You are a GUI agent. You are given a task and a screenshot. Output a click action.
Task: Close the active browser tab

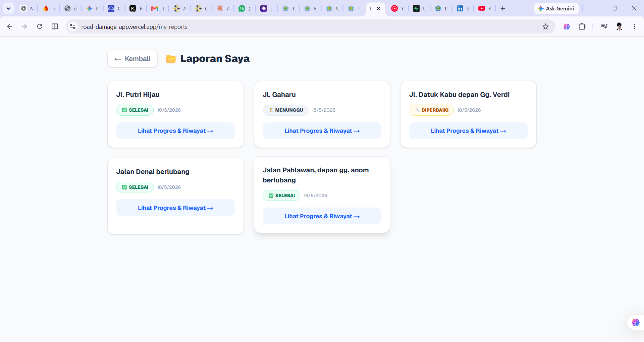click(x=379, y=8)
